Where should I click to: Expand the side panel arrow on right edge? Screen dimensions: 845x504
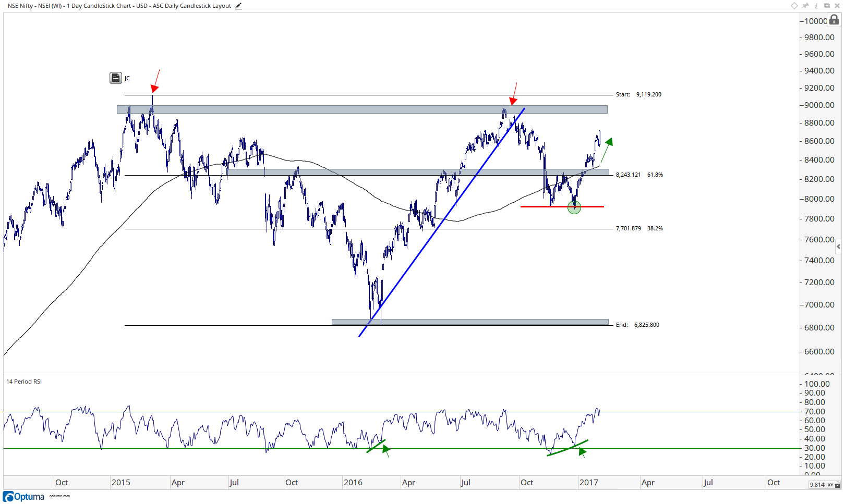838,247
